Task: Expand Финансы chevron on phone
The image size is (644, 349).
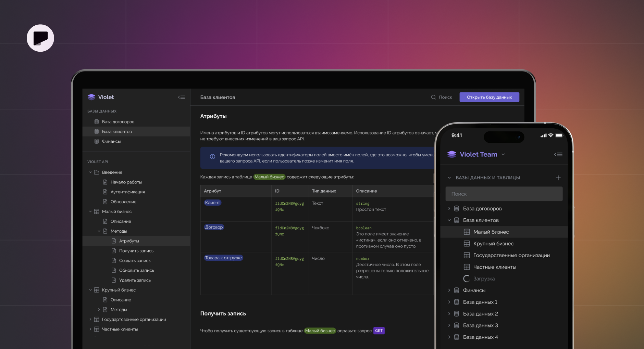Action: [x=449, y=290]
